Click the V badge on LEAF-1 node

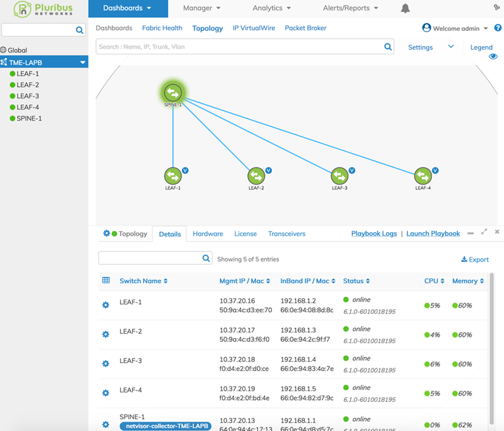pyautogui.click(x=185, y=171)
